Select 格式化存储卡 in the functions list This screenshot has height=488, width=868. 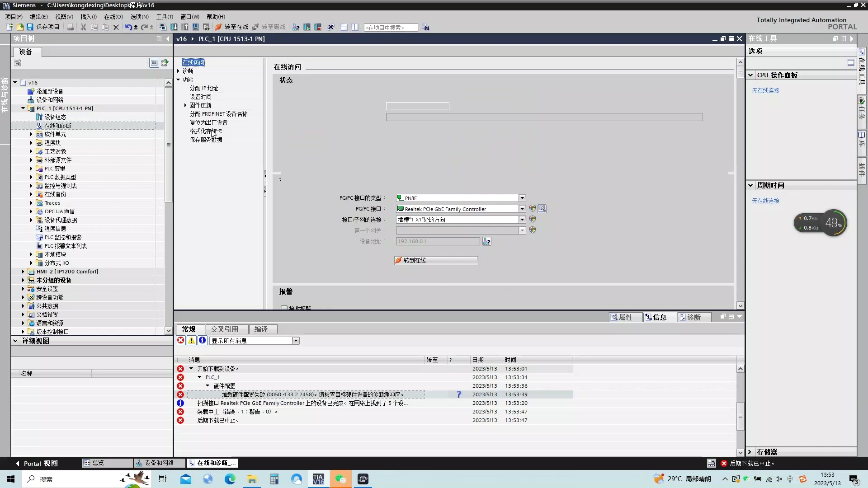click(x=206, y=131)
